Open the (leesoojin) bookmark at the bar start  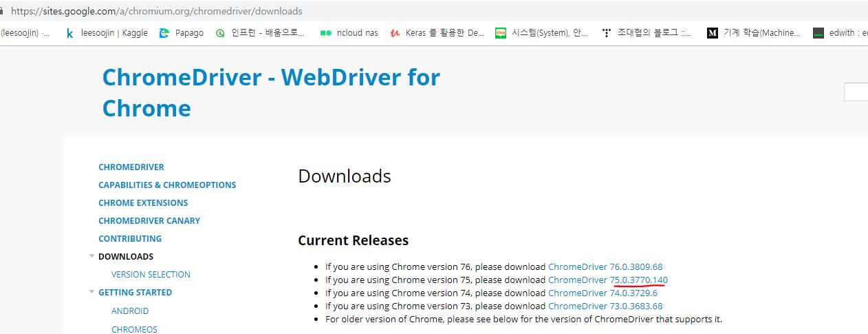point(26,32)
